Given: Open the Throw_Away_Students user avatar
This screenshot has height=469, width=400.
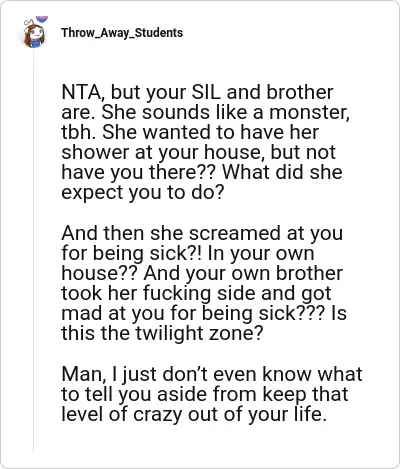Looking at the screenshot, I should (34, 34).
